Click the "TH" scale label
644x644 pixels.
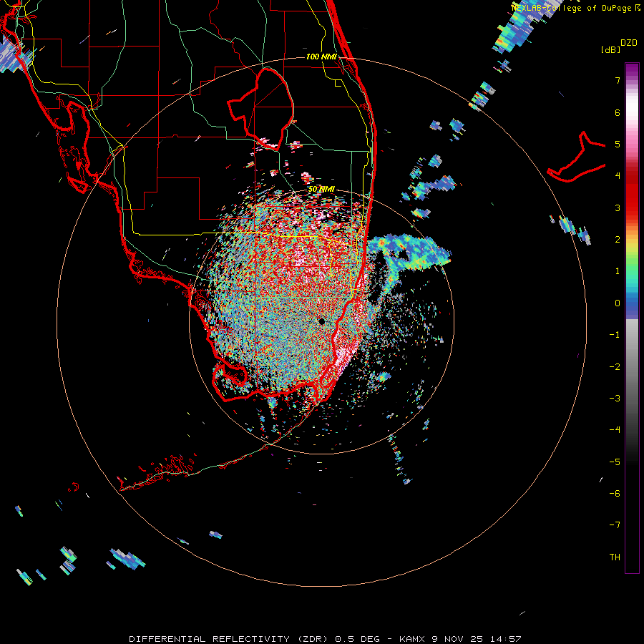[x=615, y=557]
